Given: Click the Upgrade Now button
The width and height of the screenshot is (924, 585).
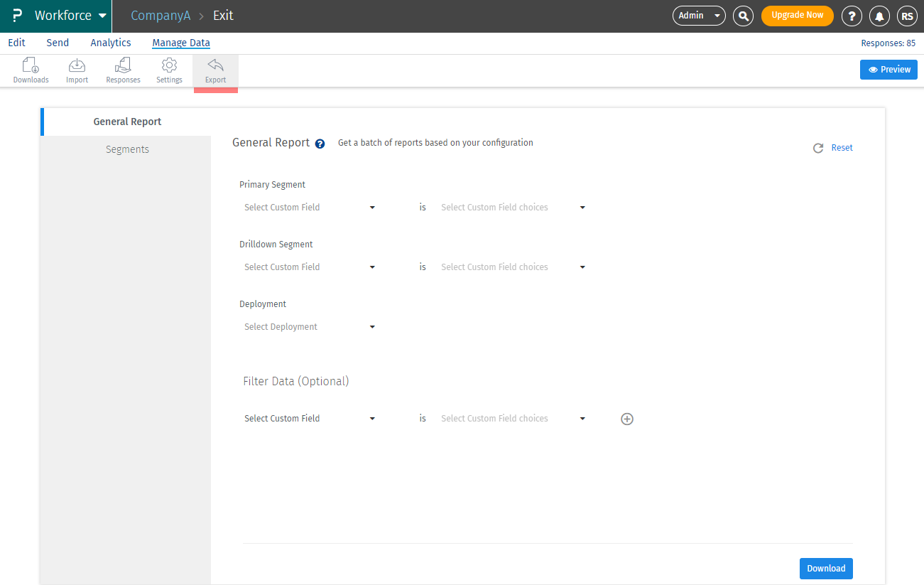Looking at the screenshot, I should tap(798, 16).
